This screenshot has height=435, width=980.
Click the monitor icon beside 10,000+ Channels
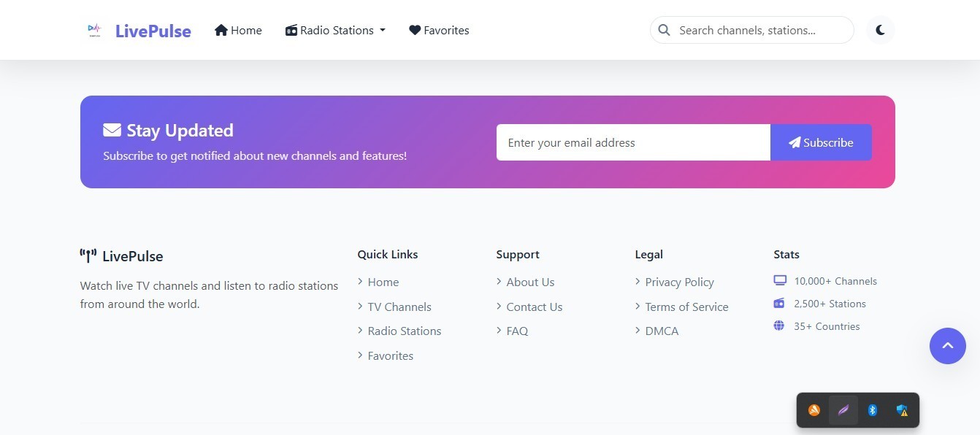(x=780, y=280)
